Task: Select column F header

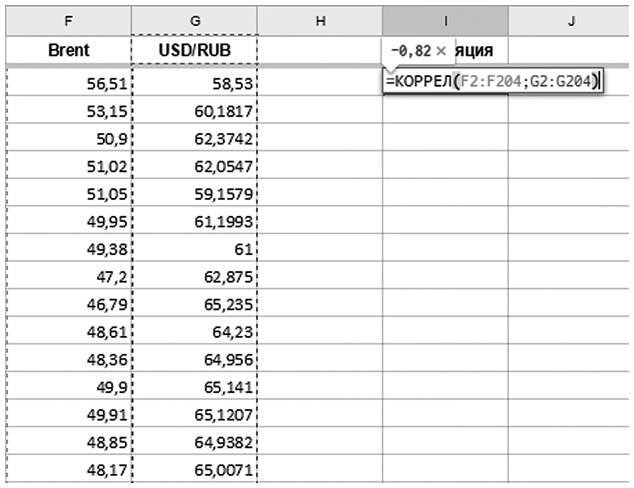Action: pos(68,19)
